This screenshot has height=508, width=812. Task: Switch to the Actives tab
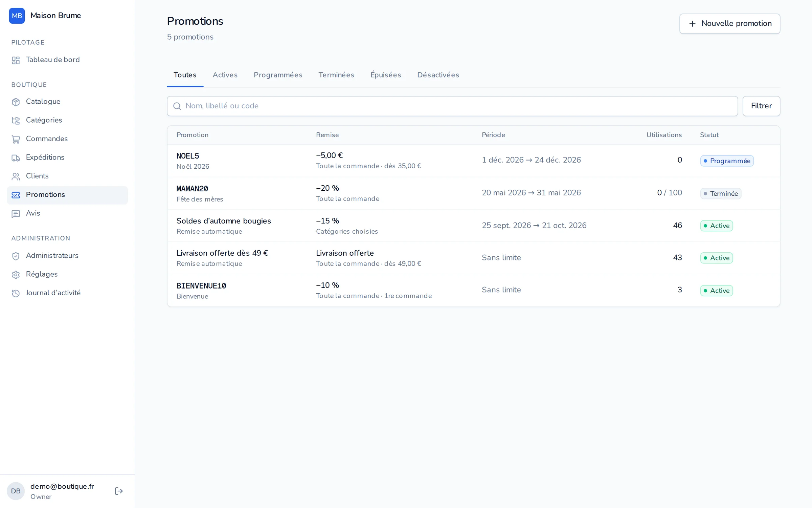coord(225,75)
